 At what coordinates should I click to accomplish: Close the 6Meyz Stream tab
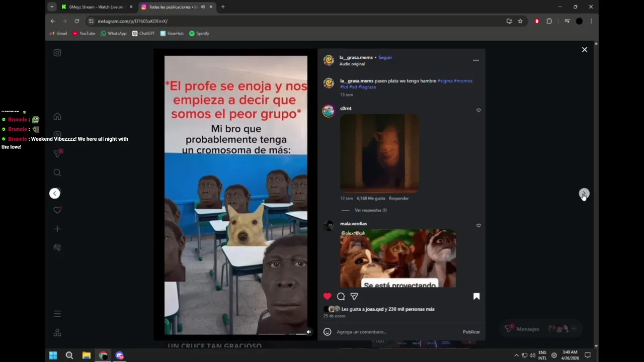(x=131, y=7)
